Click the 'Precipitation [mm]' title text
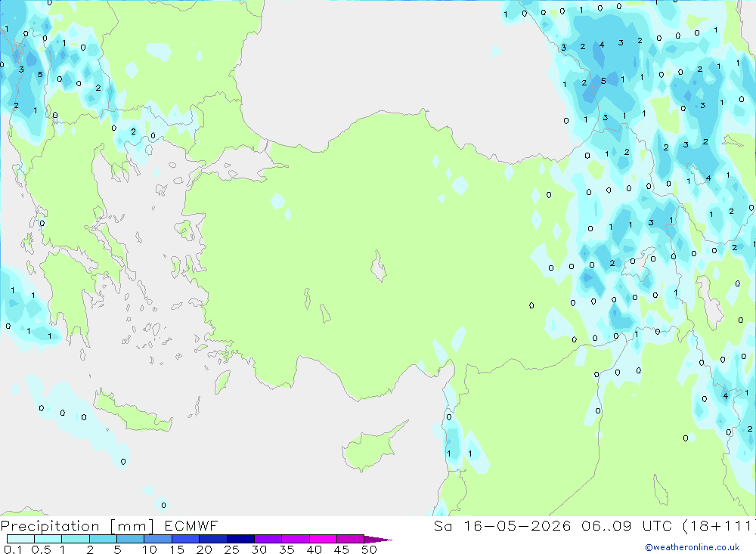This screenshot has width=756, height=554. [x=77, y=526]
